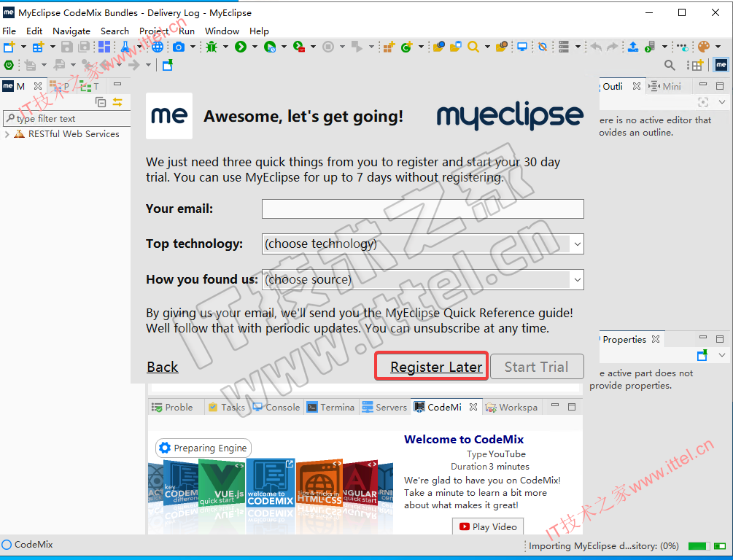The height and width of the screenshot is (560, 733).
Task: Expand the RESTful Web Services tree node
Action: pos(7,134)
